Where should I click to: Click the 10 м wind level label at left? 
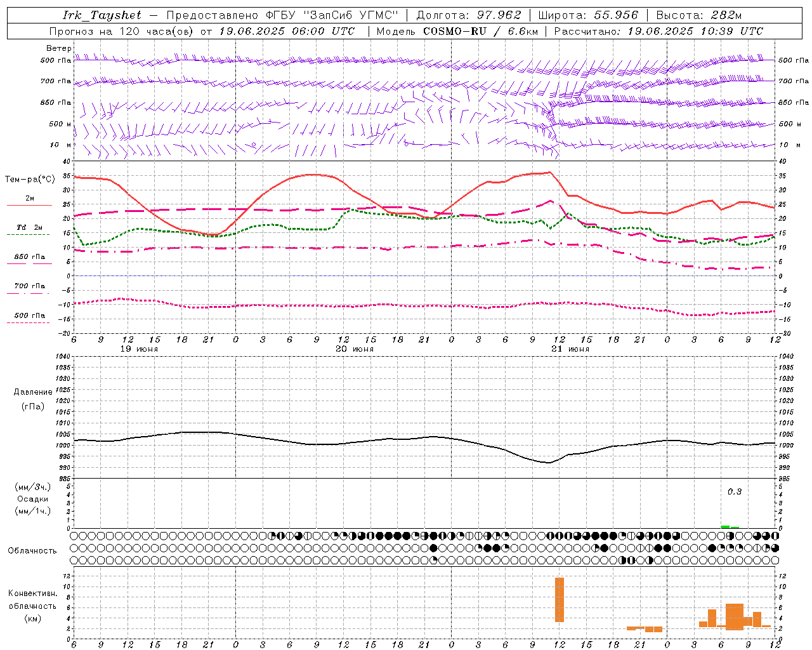61,145
